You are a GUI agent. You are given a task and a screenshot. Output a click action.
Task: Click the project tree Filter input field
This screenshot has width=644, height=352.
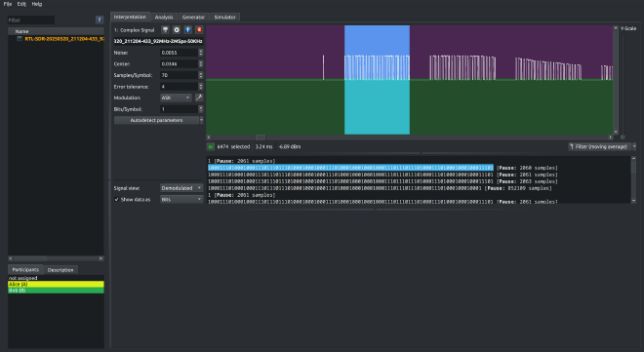[31, 20]
